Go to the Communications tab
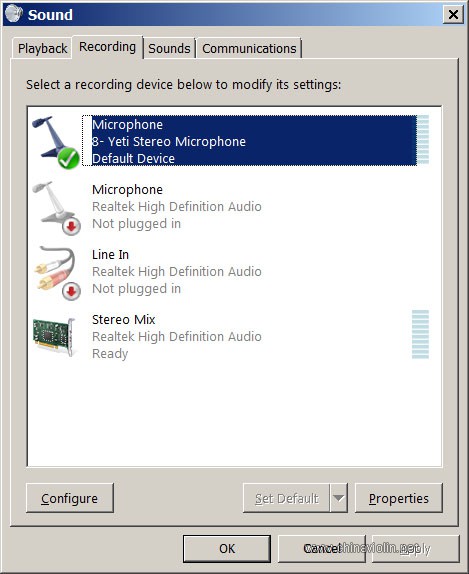The image size is (469, 574). tap(249, 48)
